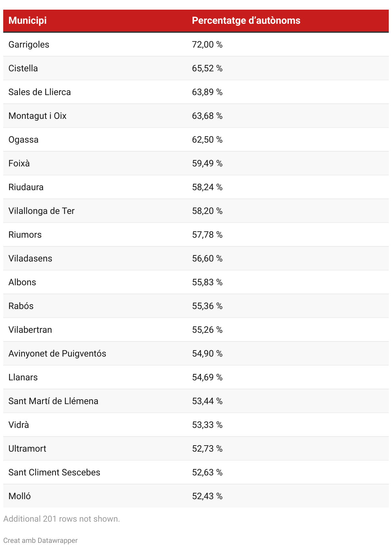Select Sales de Llierca entry
This screenshot has height=548, width=392.
coord(40,92)
